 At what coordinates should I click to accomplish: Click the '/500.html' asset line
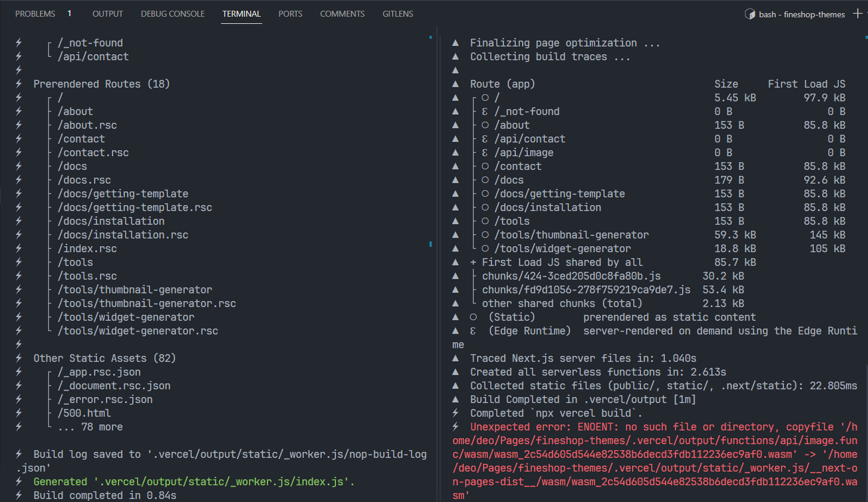84,413
